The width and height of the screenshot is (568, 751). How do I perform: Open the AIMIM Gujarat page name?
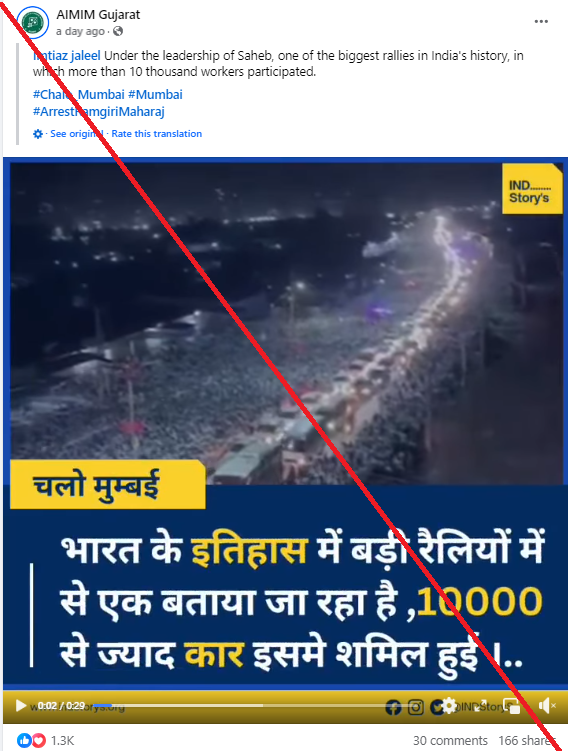point(98,15)
